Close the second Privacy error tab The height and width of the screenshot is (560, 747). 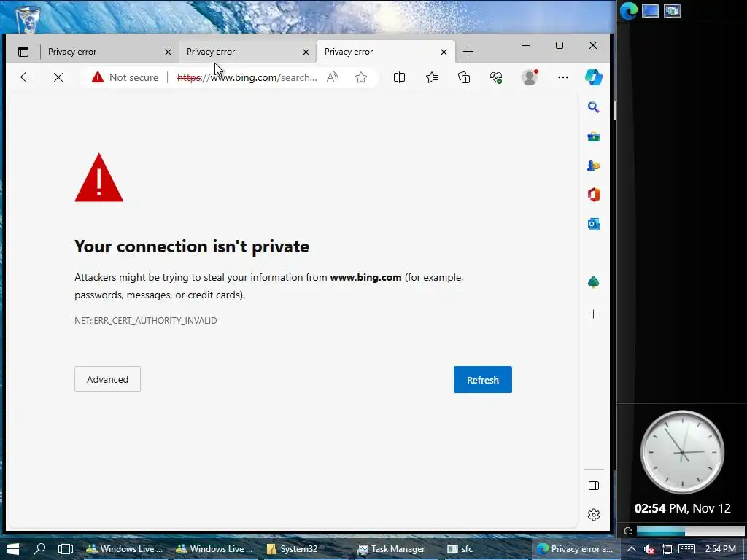tap(306, 52)
